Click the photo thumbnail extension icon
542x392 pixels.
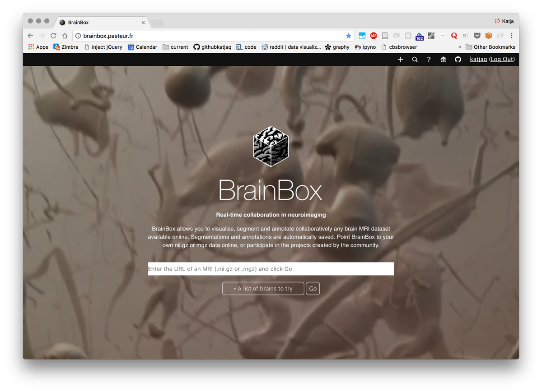pos(431,36)
